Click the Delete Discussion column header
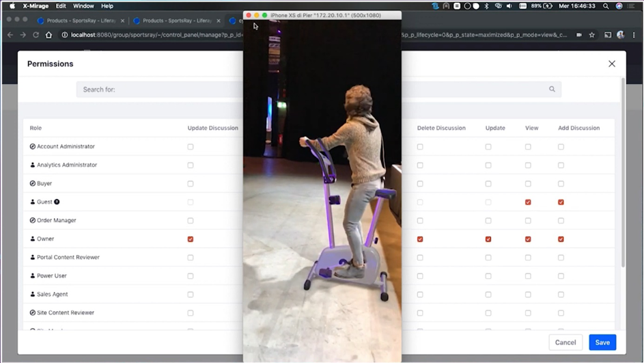This screenshot has width=644, height=363. (442, 128)
